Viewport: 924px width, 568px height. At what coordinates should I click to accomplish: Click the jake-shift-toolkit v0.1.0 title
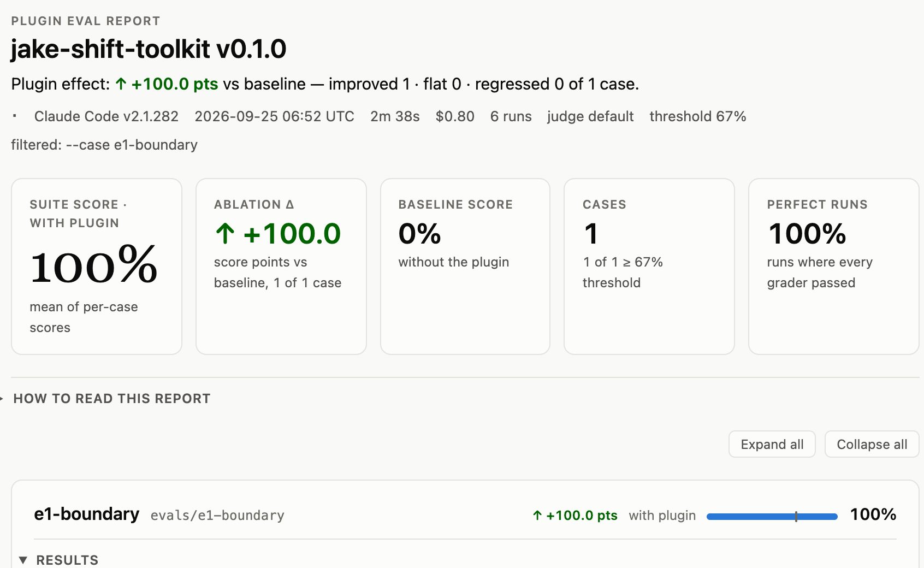point(149,49)
